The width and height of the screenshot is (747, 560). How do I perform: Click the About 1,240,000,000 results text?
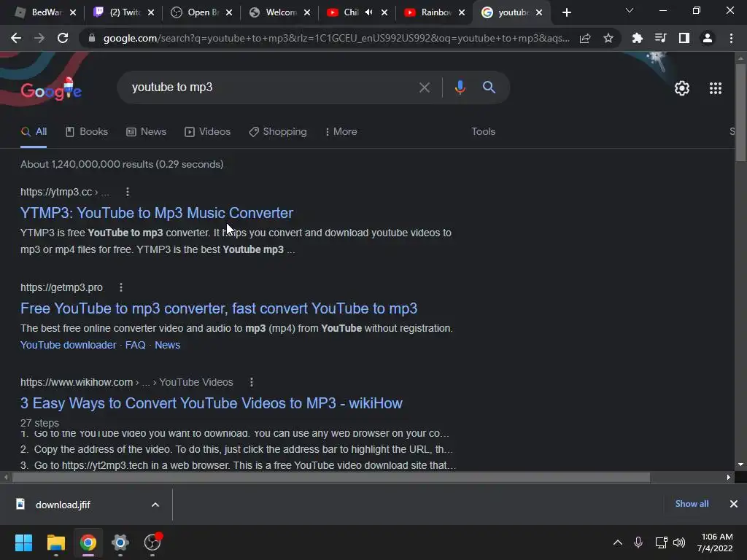click(122, 164)
